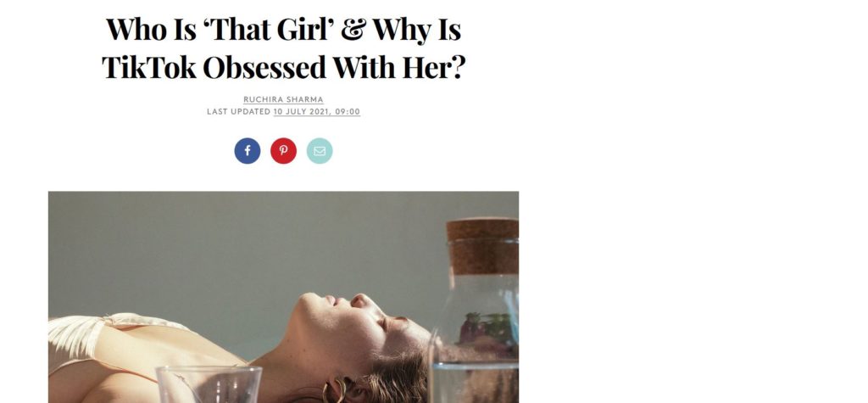868x403 pixels.
Task: Click the empty drinking glass in the photo
Action: tap(209, 384)
